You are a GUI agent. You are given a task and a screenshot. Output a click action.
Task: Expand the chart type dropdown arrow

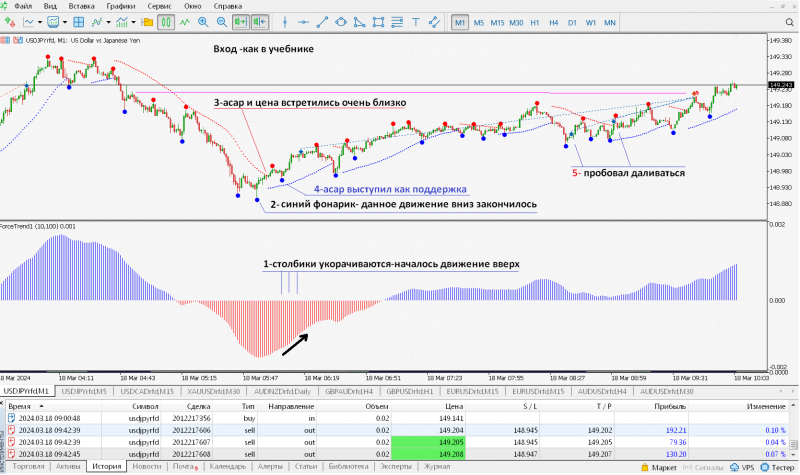pos(39,22)
